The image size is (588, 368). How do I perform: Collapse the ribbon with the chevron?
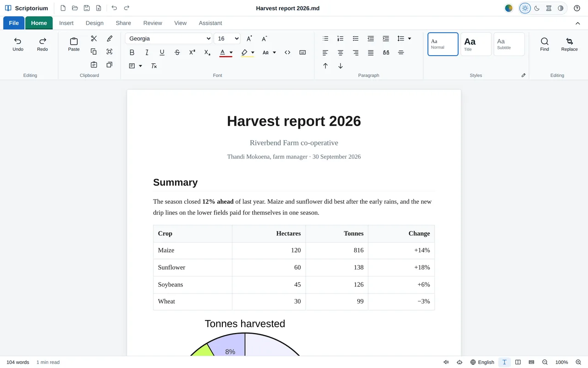[x=577, y=23]
